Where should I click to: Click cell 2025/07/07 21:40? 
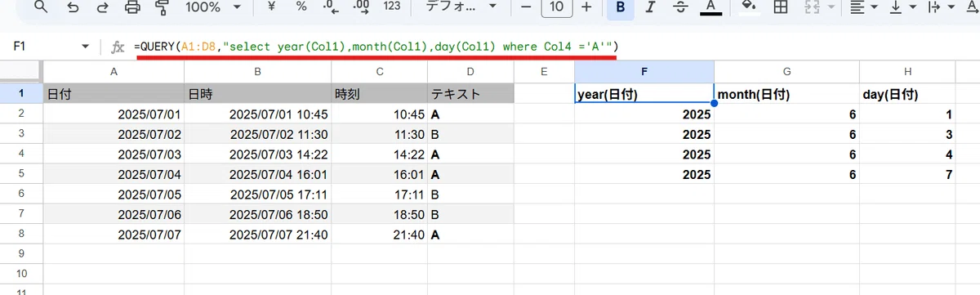tap(257, 234)
